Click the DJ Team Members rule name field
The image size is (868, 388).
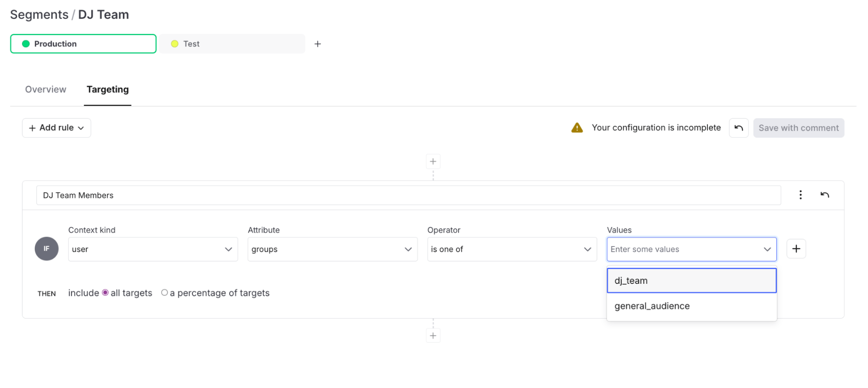pos(408,195)
